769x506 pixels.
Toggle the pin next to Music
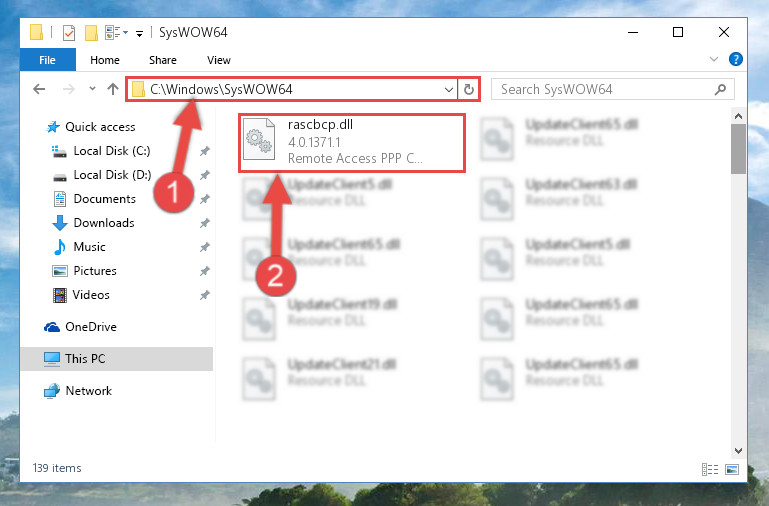[x=205, y=247]
